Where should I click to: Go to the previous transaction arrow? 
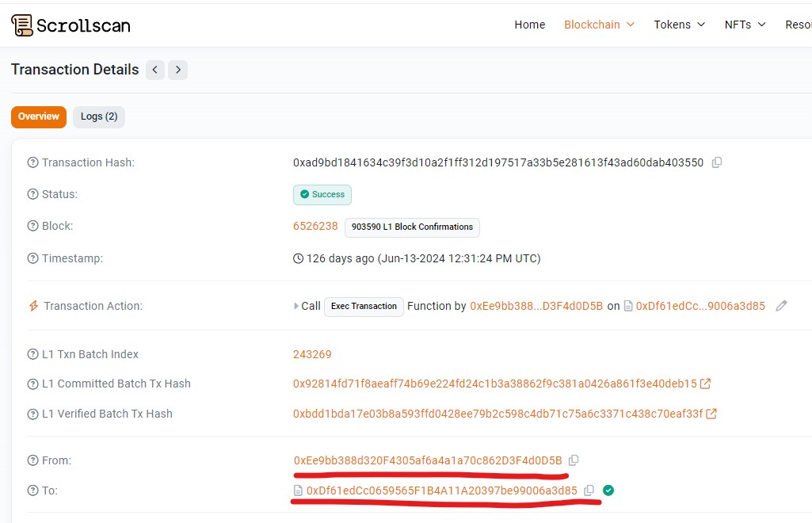point(154,70)
